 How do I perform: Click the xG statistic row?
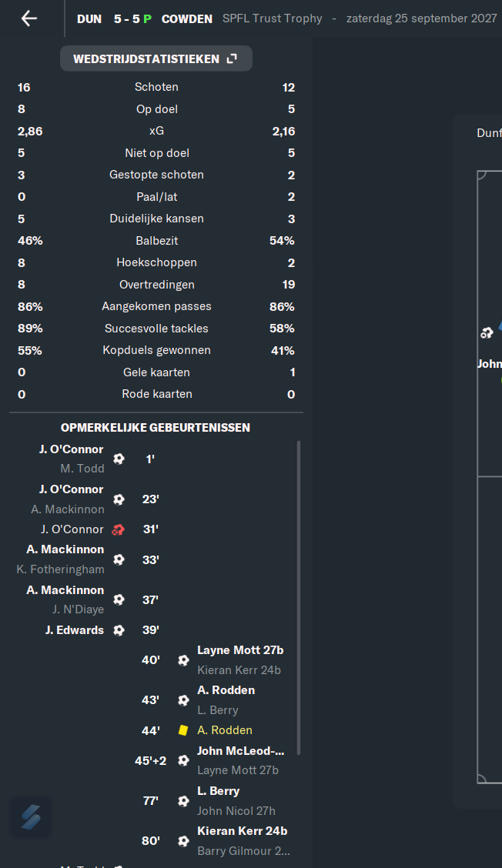pos(156,131)
